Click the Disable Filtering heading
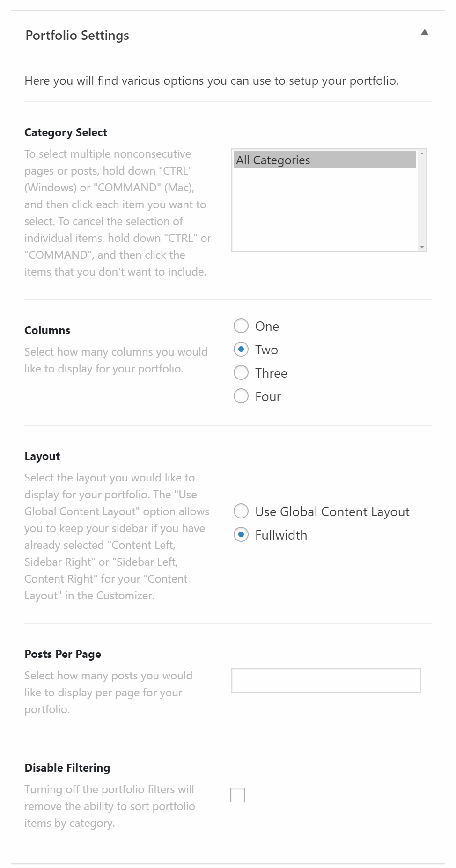This screenshot has width=456, height=868. coord(67,768)
